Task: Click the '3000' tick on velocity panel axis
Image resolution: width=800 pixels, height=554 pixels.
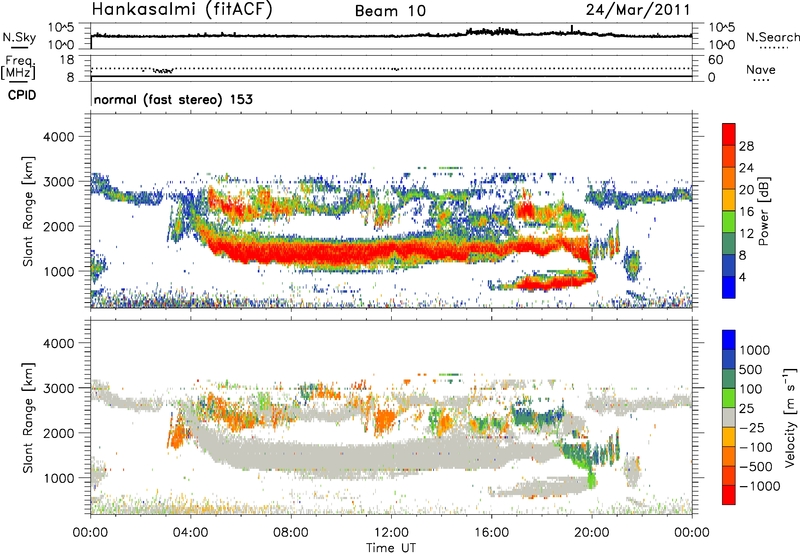Action: [58, 388]
